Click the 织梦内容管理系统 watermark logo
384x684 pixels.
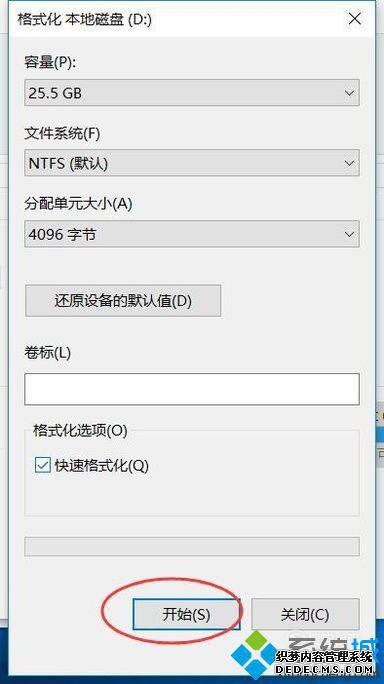pyautogui.click(x=303, y=658)
